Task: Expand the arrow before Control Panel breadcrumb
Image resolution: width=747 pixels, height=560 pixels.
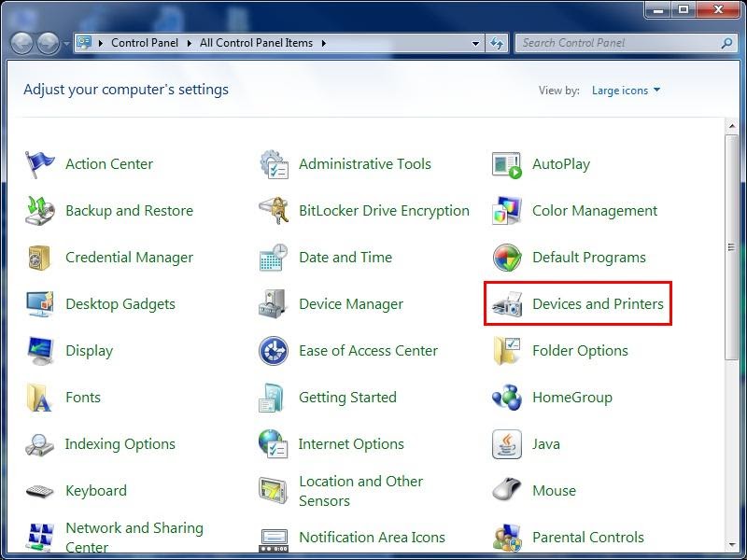Action: coord(101,43)
